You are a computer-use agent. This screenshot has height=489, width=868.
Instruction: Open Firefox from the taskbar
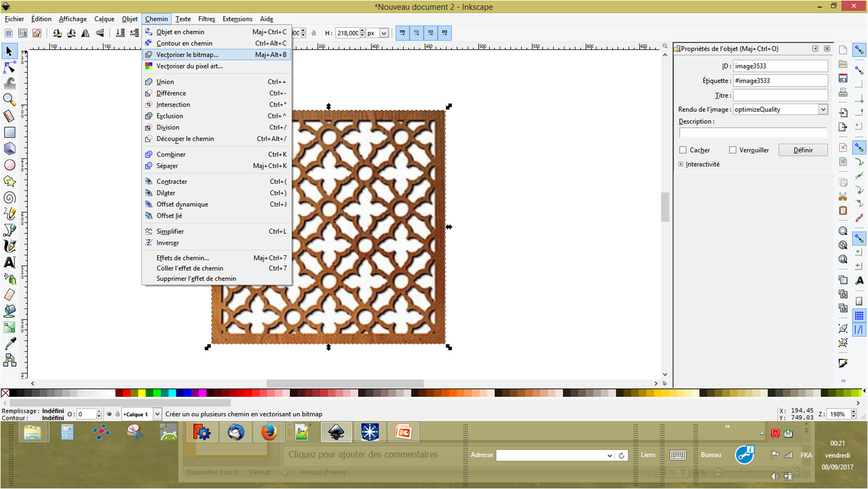[x=268, y=432]
